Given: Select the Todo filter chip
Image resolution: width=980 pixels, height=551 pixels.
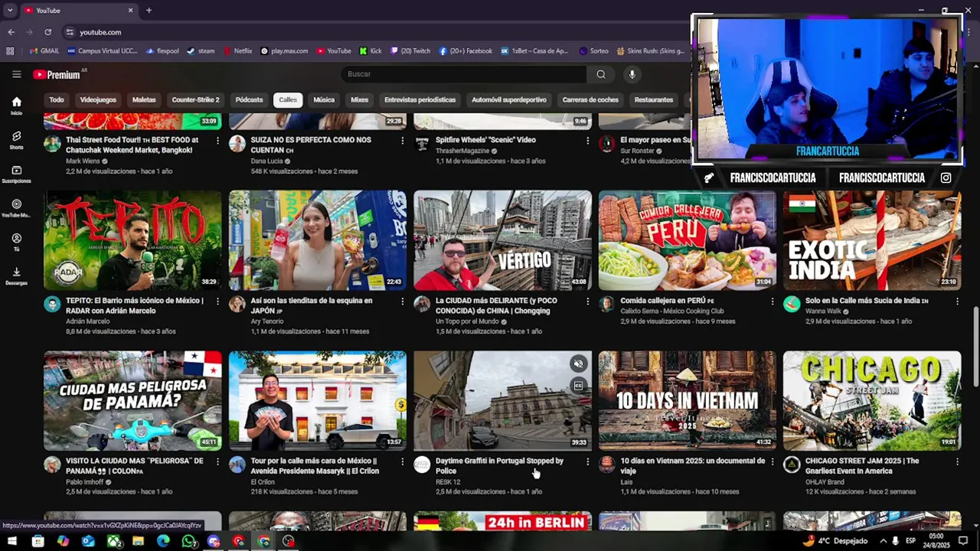Looking at the screenshot, I should tap(57, 100).
